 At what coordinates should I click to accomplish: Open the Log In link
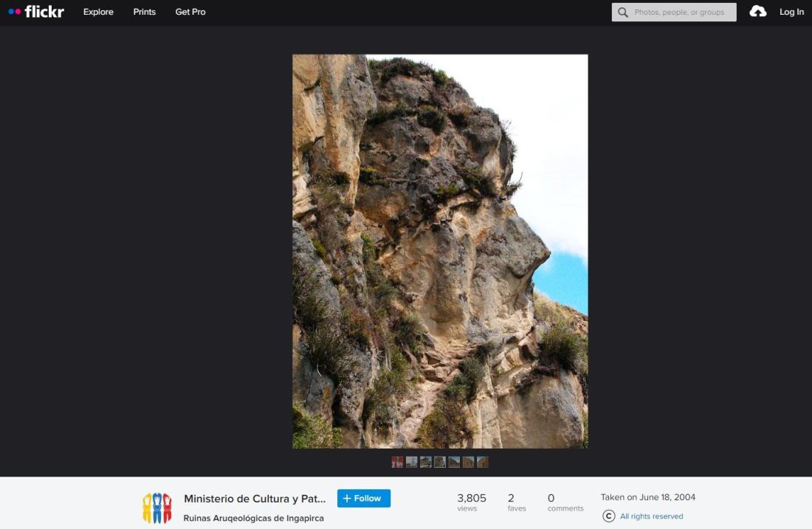pos(792,12)
